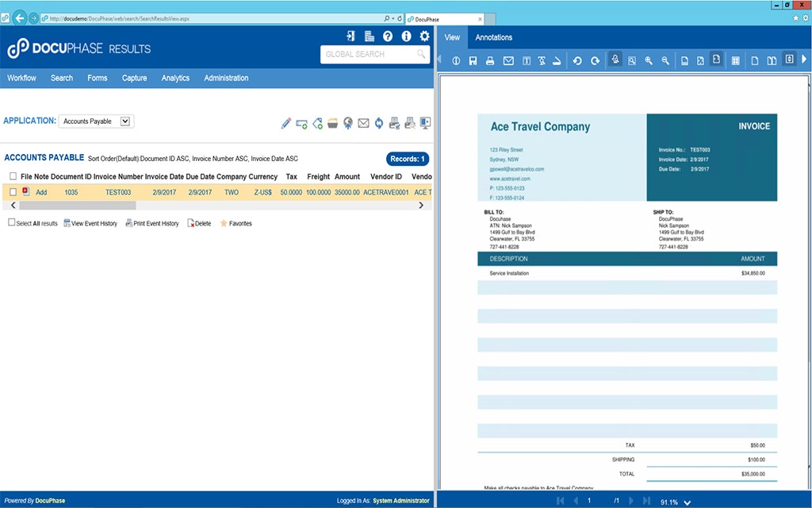Check the row checkbox for document 1035
The height and width of the screenshot is (508, 812).
coord(13,192)
